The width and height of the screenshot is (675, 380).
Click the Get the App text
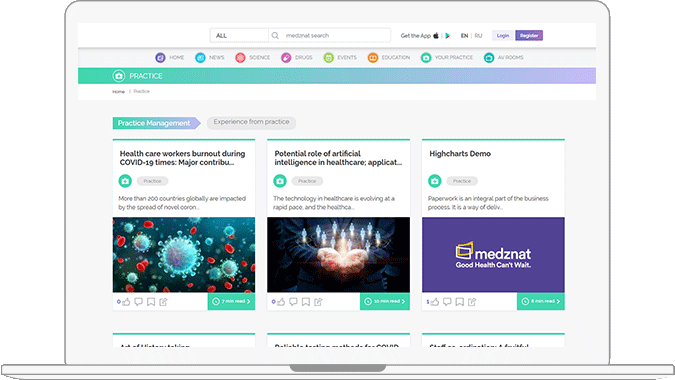pyautogui.click(x=415, y=36)
